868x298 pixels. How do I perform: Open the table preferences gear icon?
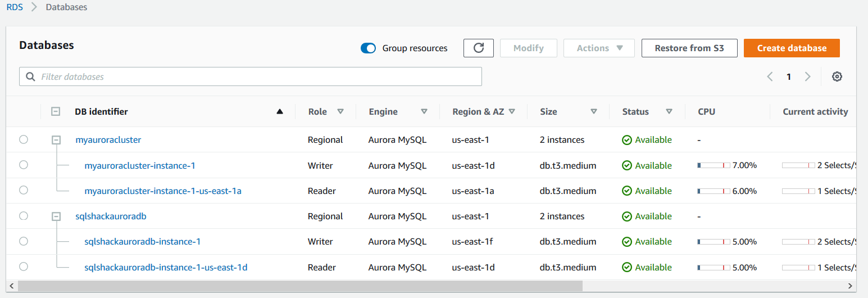tap(837, 77)
